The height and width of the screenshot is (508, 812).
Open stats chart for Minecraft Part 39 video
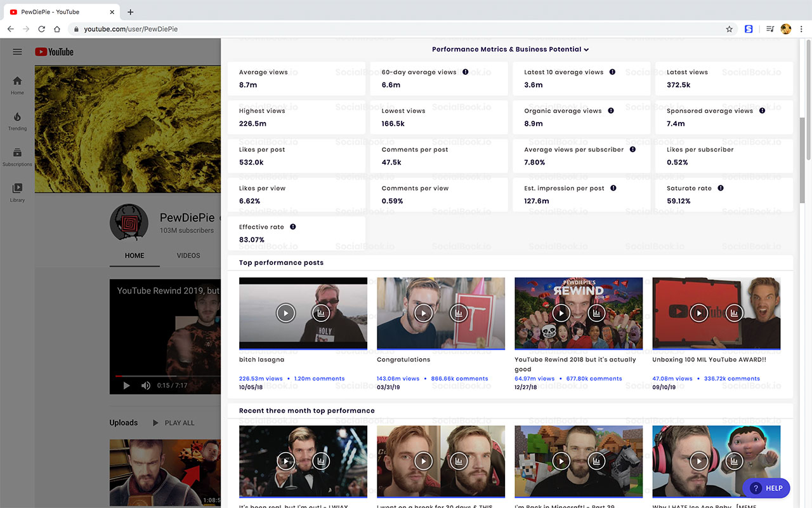596,461
